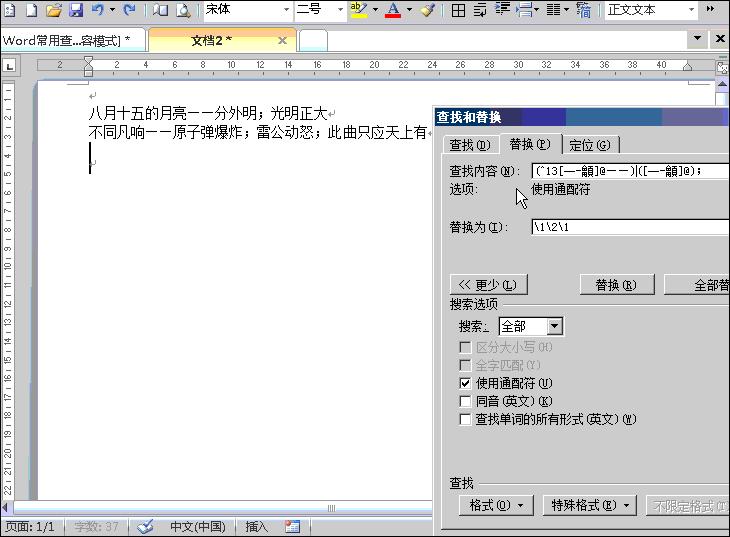Image resolution: width=730 pixels, height=537 pixels.
Task: Open the font name dropdown 宋体
Action: point(286,10)
